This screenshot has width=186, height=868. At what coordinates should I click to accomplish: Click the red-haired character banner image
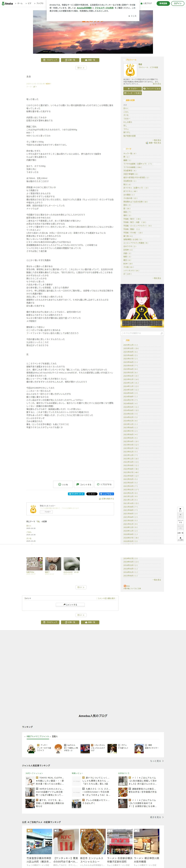tap(142, 306)
